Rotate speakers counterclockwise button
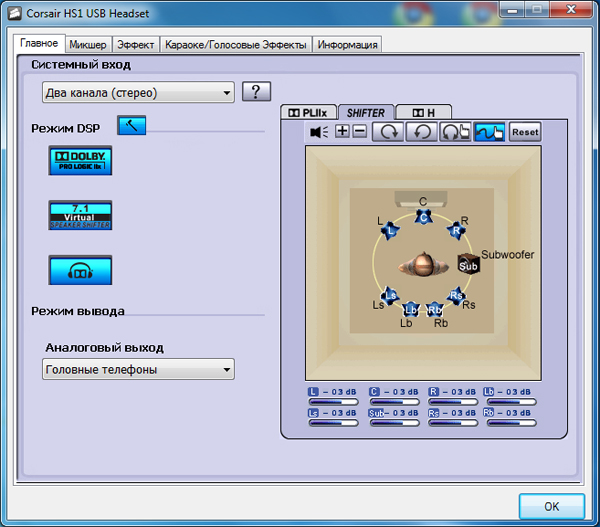 (x=421, y=132)
